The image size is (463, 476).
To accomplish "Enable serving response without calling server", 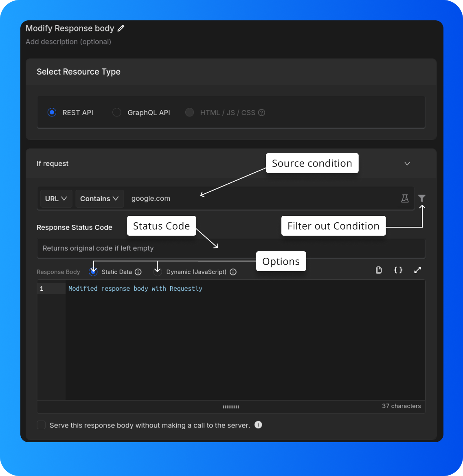I will 41,425.
